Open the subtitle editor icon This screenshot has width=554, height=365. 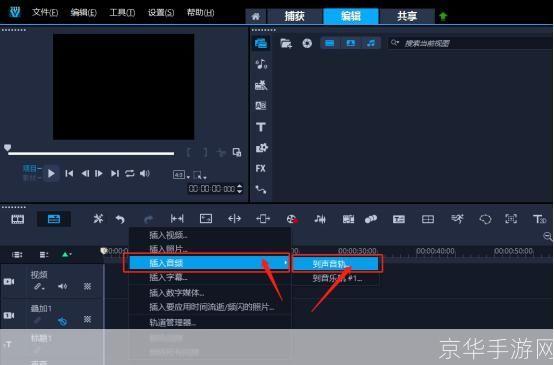(399, 219)
